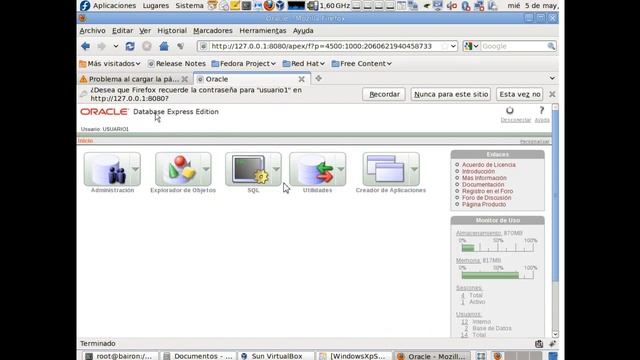This screenshot has height=360, width=640.
Task: Click the Recordar password button
Action: tap(384, 94)
